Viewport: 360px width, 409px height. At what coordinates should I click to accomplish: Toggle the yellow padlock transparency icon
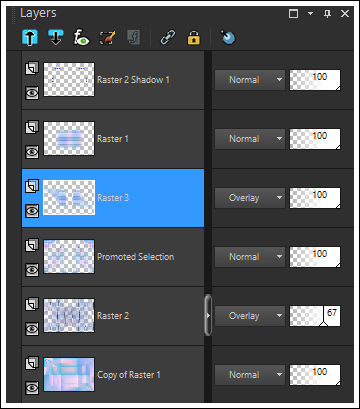pyautogui.click(x=194, y=37)
